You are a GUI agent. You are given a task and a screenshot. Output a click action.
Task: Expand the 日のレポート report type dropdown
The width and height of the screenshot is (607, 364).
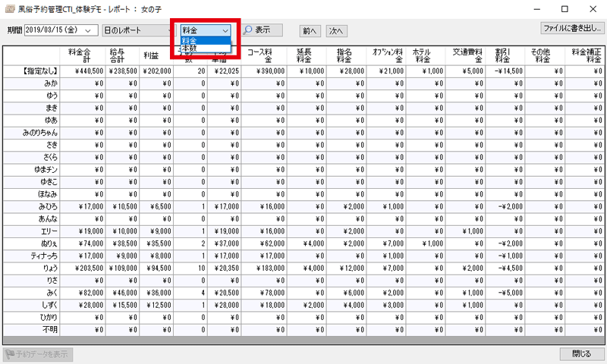(x=168, y=30)
